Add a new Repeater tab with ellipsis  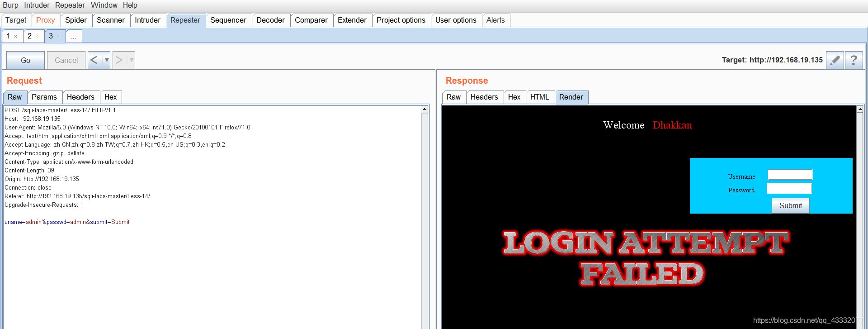(x=74, y=36)
